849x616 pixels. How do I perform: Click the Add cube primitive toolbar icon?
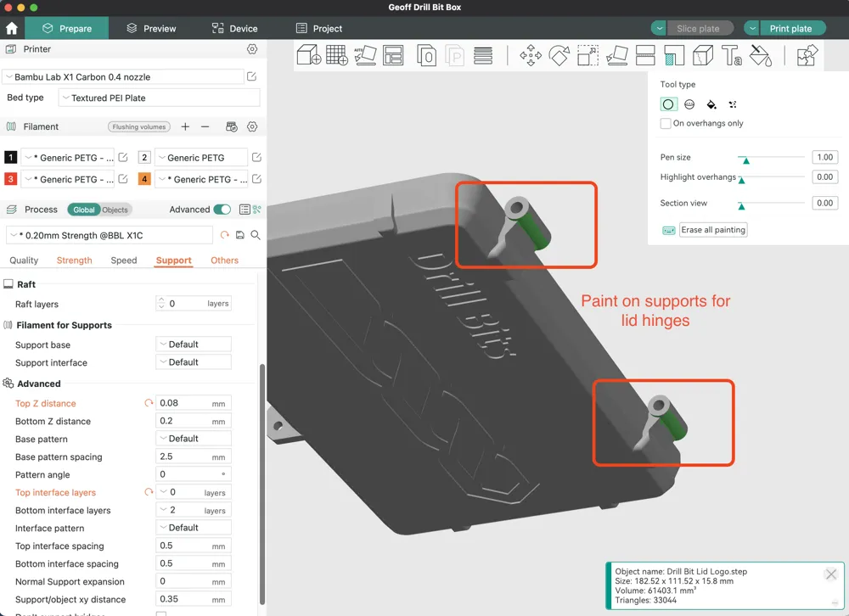coord(309,55)
